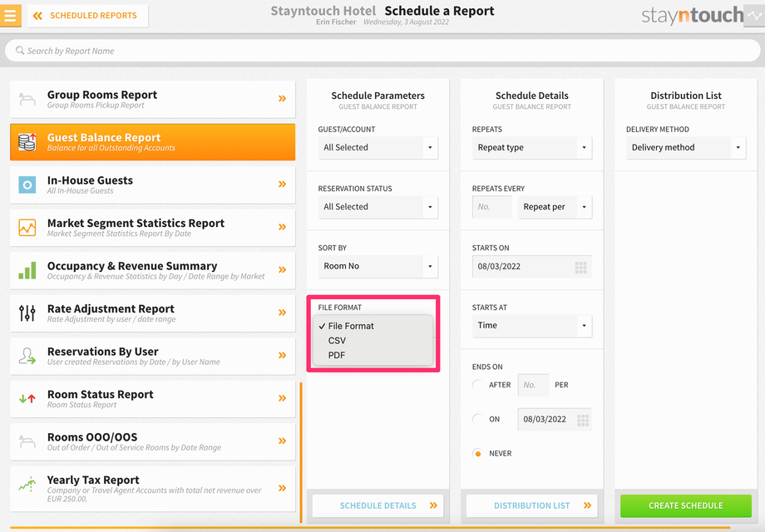Click the activity pulse icon top right
Screen dimensions: 765x532
(x=754, y=16)
